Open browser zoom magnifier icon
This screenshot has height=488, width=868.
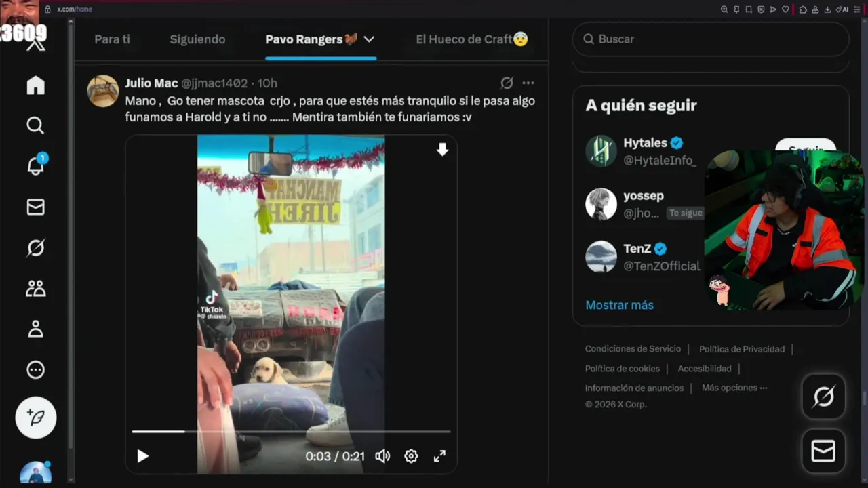pos(724,9)
